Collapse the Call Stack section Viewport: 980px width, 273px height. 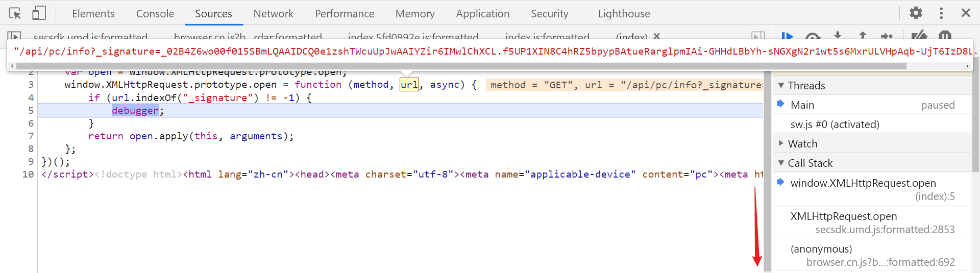pyautogui.click(x=872, y=163)
